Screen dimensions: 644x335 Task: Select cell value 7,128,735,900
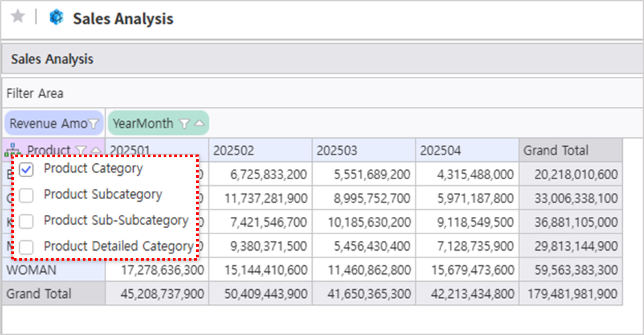[x=467, y=246]
